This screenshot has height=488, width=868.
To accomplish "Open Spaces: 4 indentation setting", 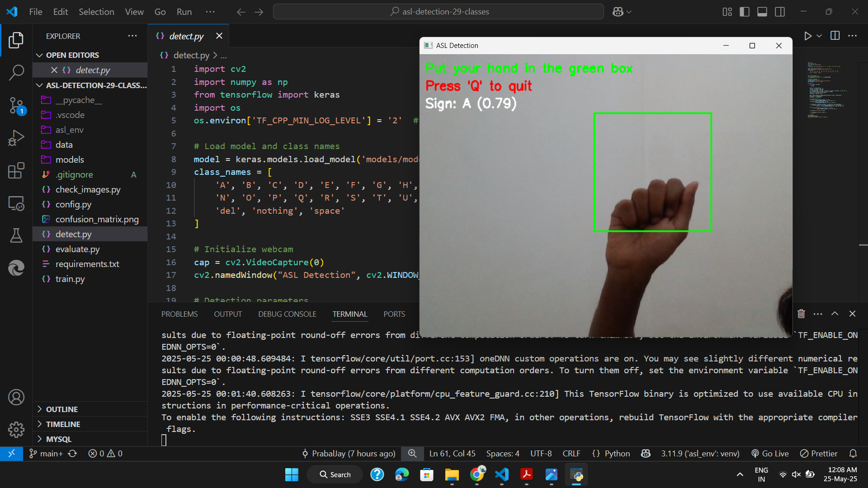I will coord(503,453).
